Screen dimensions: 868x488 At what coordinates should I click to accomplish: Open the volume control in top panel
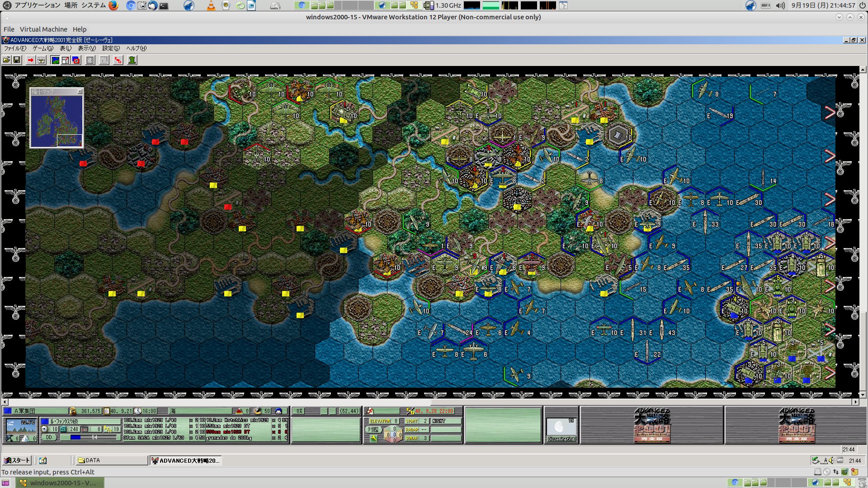click(780, 5)
